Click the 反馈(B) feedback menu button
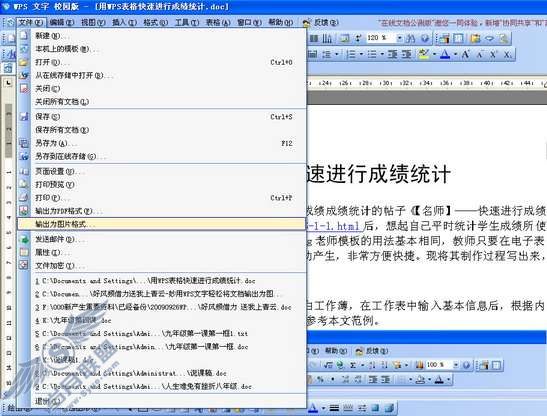Viewport: 547px width, 416px height. [326, 23]
